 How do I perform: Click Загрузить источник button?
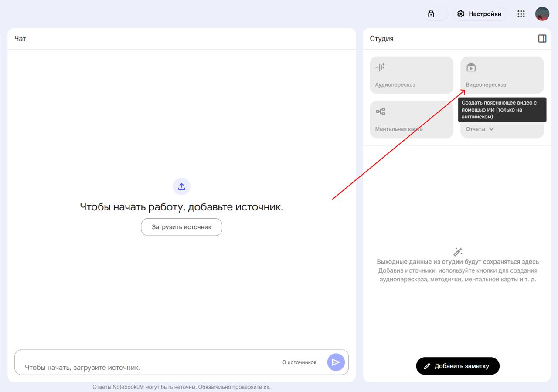click(x=181, y=227)
